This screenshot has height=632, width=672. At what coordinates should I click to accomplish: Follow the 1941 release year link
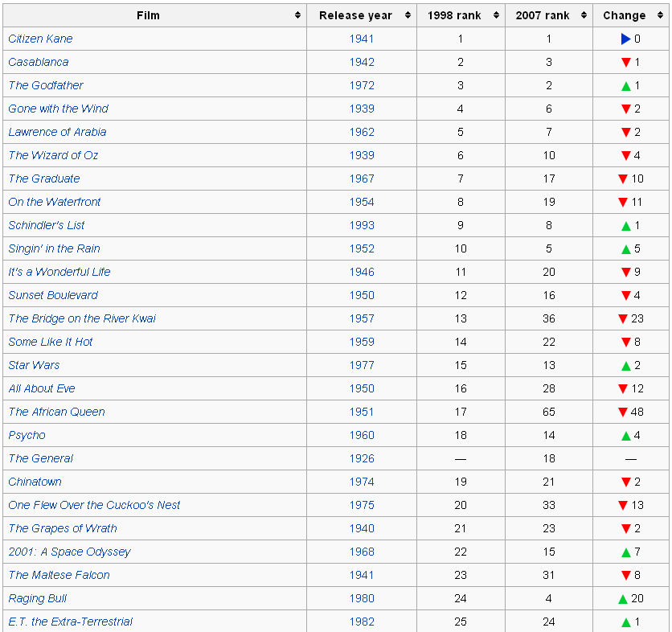pos(361,39)
